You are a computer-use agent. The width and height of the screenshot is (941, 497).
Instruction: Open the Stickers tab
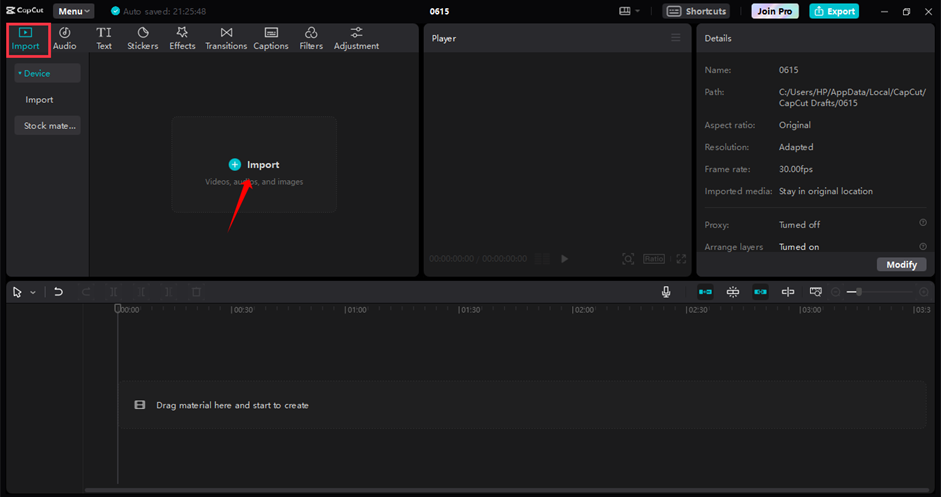click(x=143, y=39)
